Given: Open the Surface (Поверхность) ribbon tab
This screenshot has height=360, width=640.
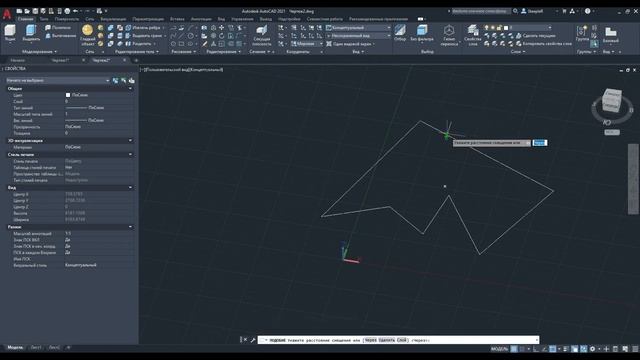Looking at the screenshot, I should coord(67,19).
